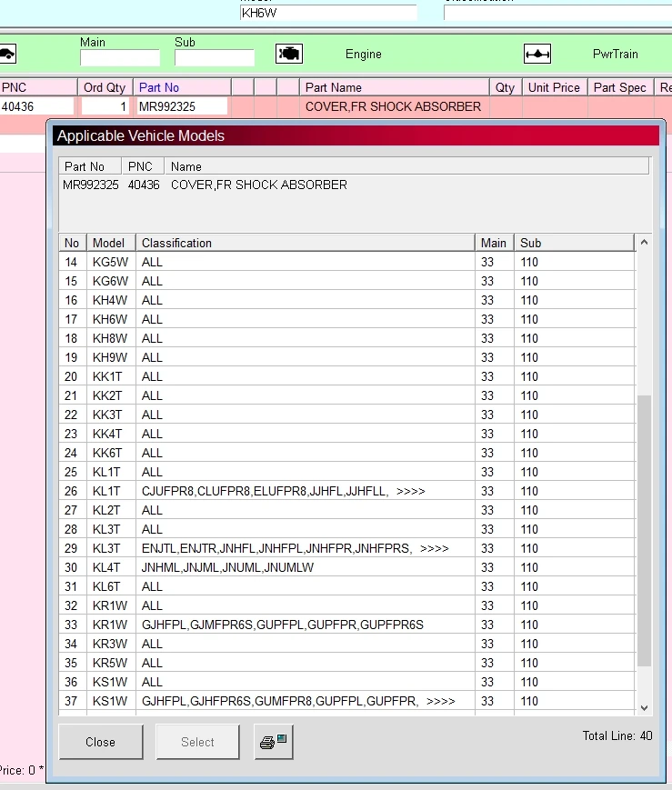Click the car body icon button
The width and height of the screenshot is (672, 790).
7,54
